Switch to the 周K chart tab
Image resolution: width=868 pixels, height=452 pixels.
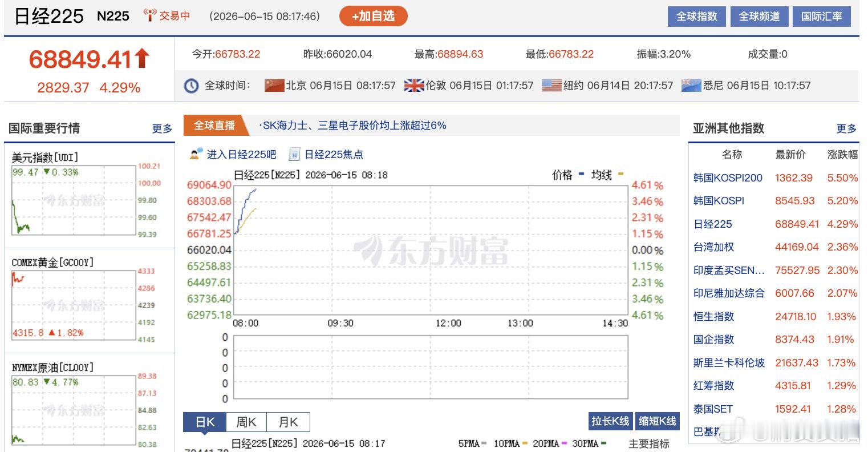pos(246,422)
